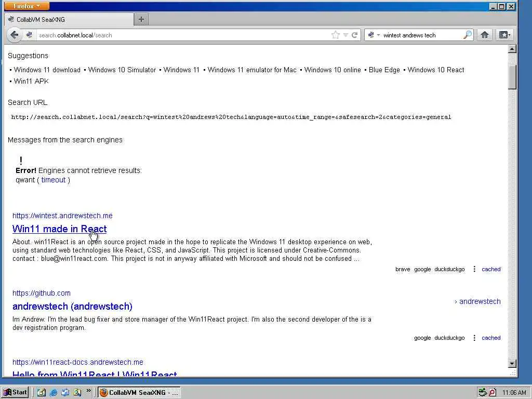Open the win11react-docs.andrewstech.me URL link

78,362
